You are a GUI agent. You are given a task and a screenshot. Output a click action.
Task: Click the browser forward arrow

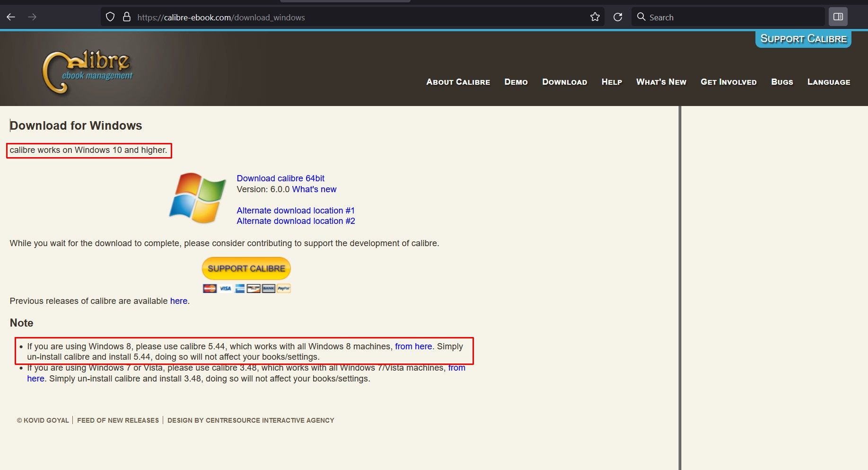(x=32, y=17)
